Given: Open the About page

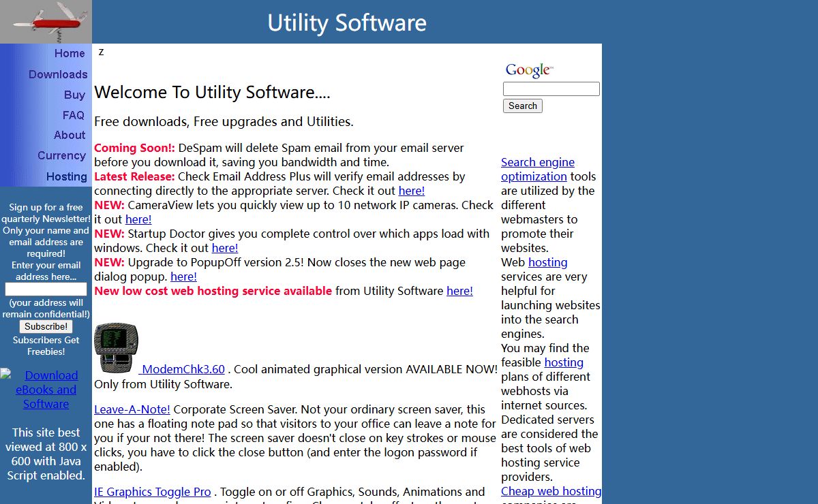Looking at the screenshot, I should point(70,135).
